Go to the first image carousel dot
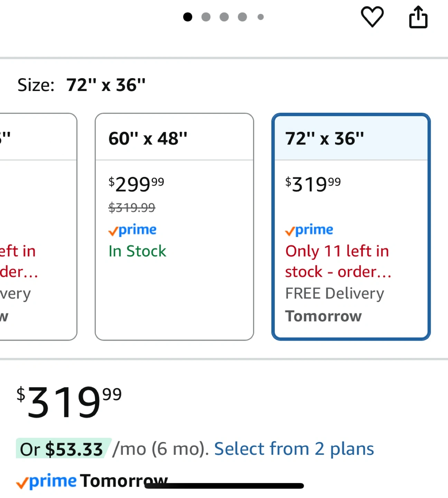This screenshot has width=448, height=498. click(188, 17)
